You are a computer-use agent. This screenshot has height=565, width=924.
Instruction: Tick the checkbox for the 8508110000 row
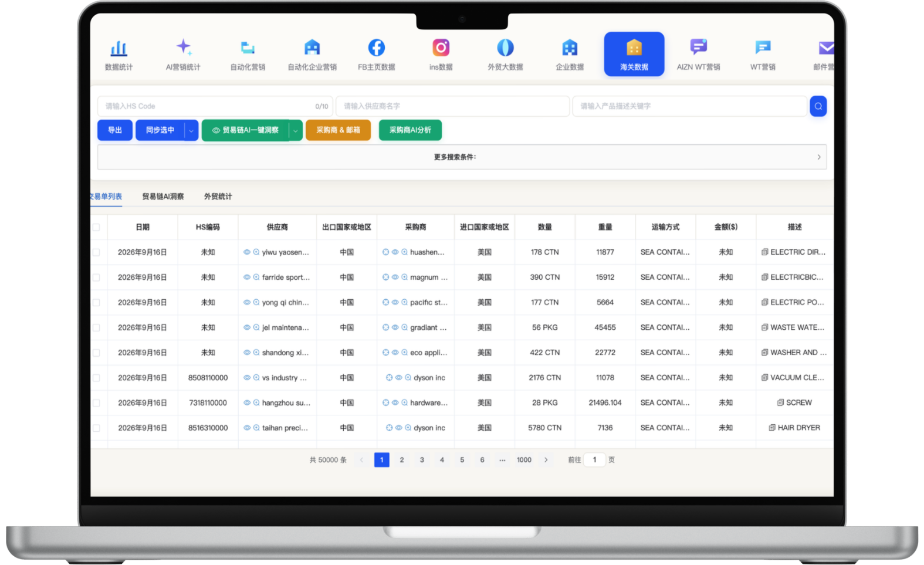point(96,378)
